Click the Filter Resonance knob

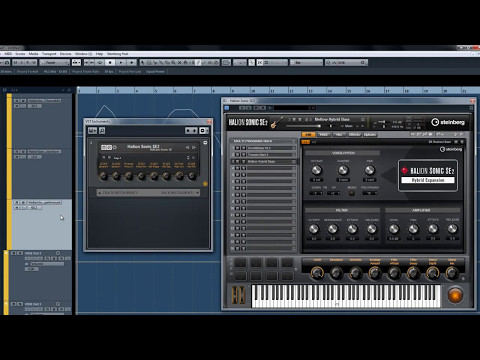333,229
